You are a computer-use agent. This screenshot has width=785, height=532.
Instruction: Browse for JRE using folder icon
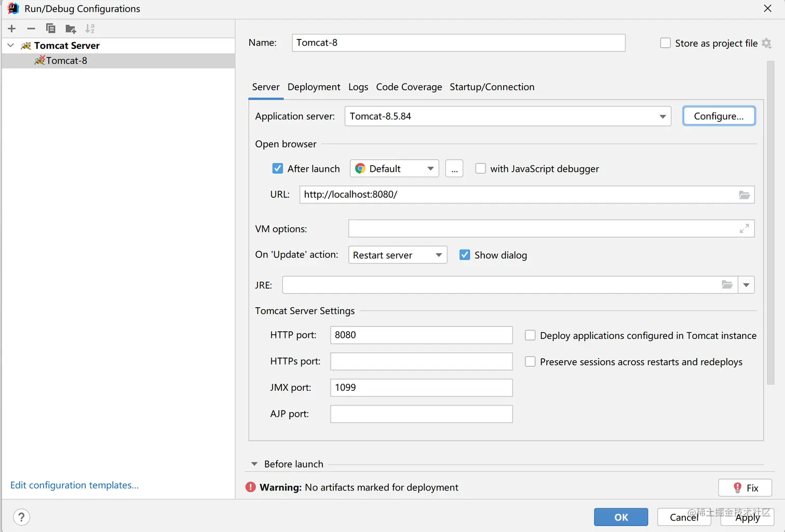[727, 284]
